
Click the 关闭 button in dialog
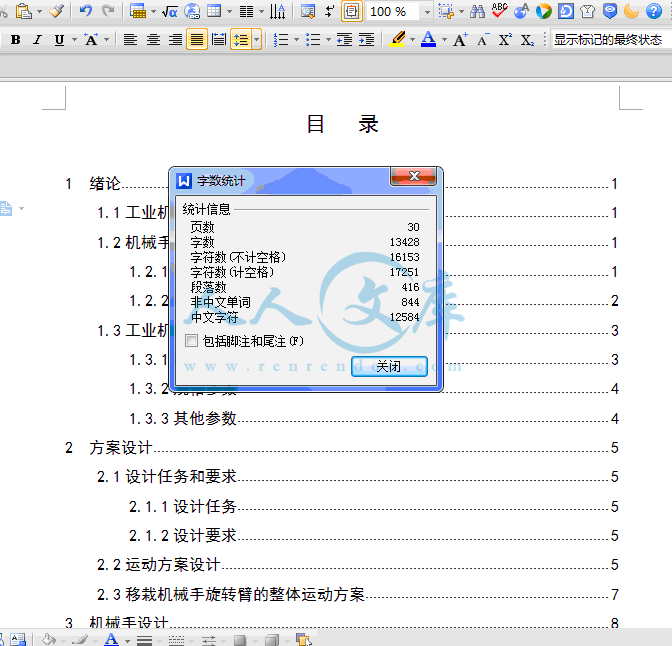[389, 367]
